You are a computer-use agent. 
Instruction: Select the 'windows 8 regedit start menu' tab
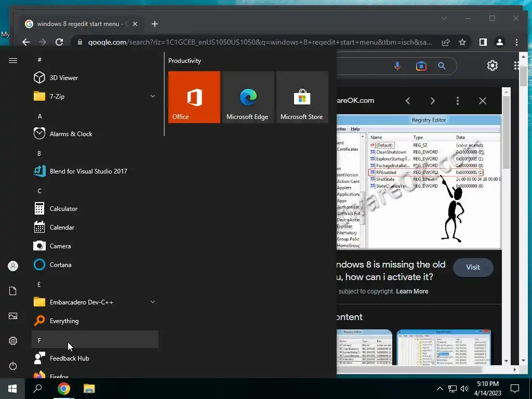[x=81, y=24]
